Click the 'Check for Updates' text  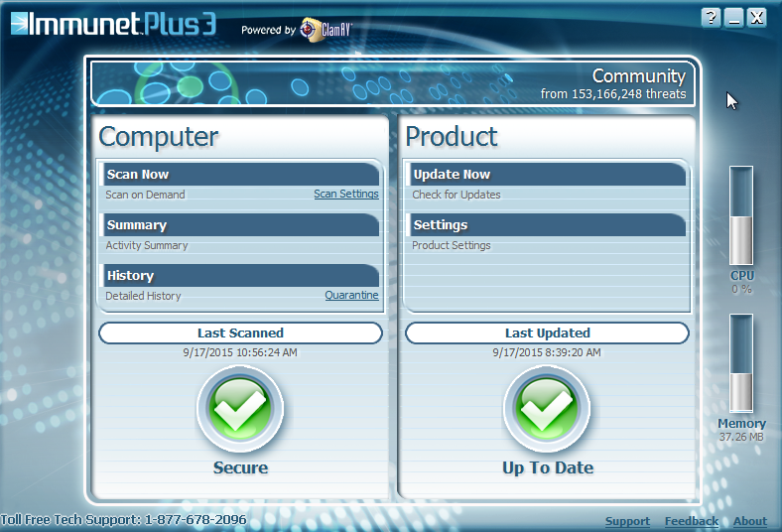coord(456,195)
